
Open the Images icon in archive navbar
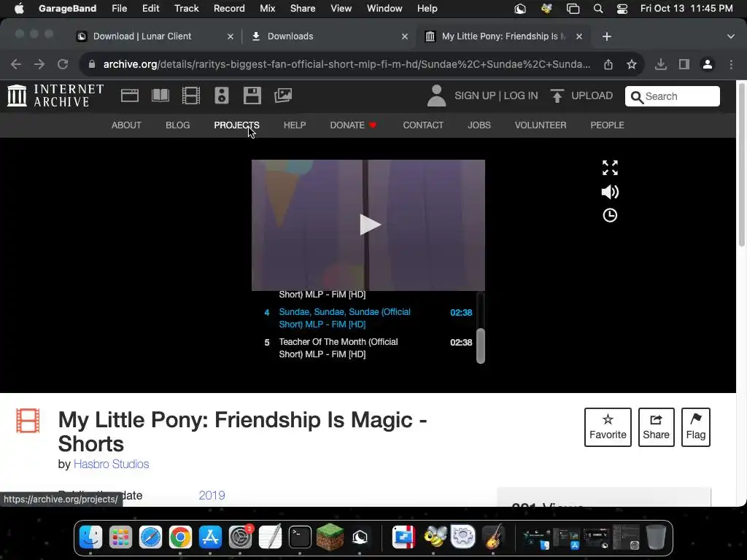[283, 96]
